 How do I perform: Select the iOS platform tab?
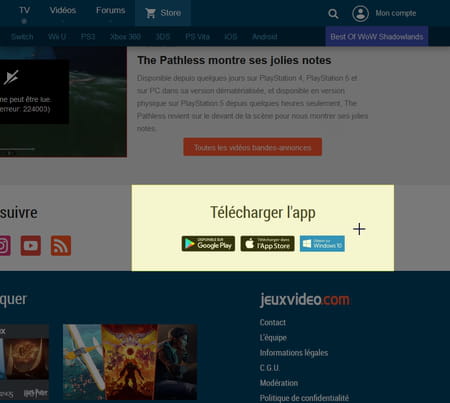coord(231,37)
